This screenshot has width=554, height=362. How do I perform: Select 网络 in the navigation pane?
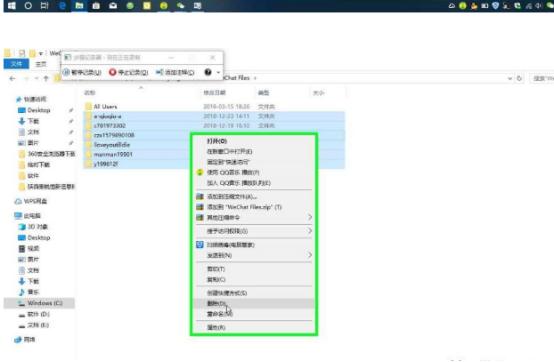click(29, 339)
